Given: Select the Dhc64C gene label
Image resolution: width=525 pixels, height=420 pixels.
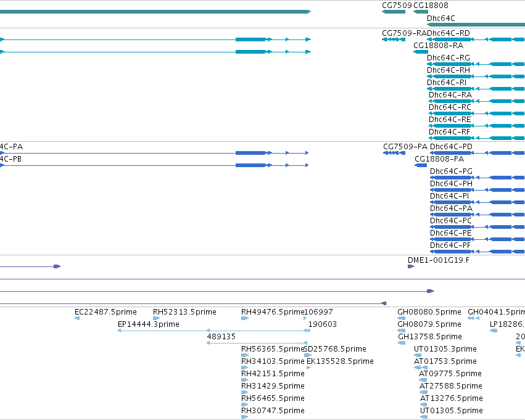Looking at the screenshot, I should 441,19.
